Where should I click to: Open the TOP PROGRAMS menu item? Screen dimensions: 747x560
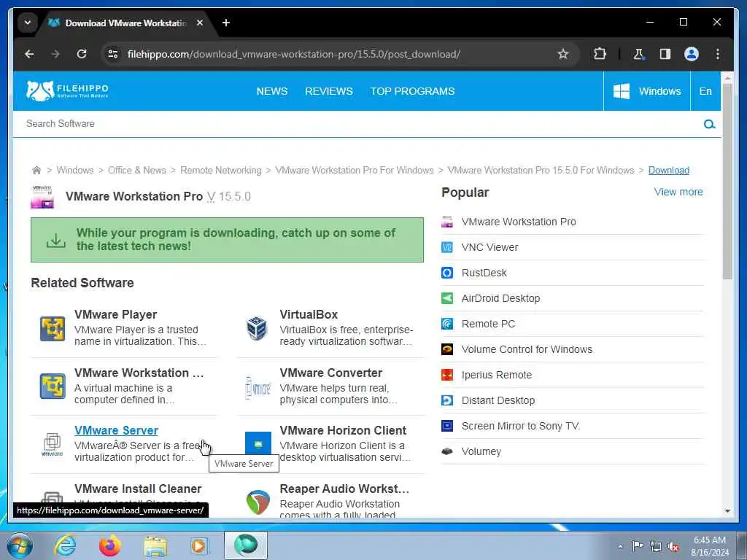click(413, 91)
